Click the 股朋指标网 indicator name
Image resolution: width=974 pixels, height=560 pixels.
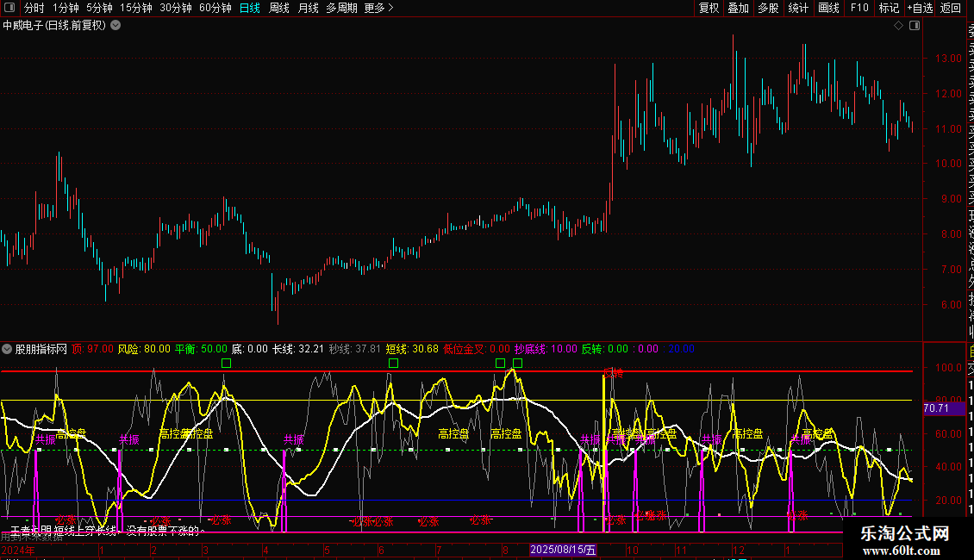point(41,349)
